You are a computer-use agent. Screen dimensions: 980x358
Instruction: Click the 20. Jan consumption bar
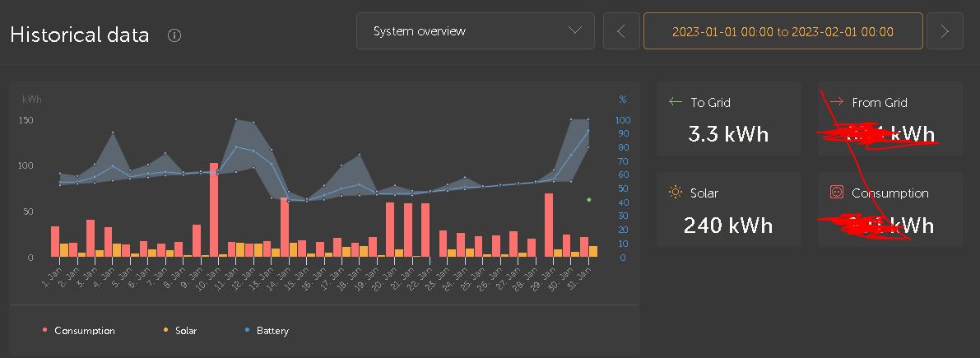pos(390,230)
